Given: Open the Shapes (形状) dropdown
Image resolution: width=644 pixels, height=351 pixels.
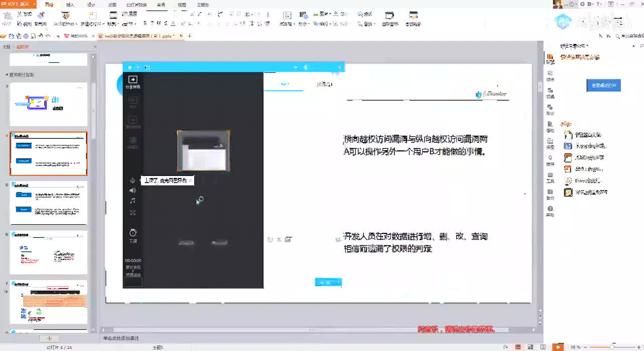Looking at the screenshot, I should coord(303,24).
